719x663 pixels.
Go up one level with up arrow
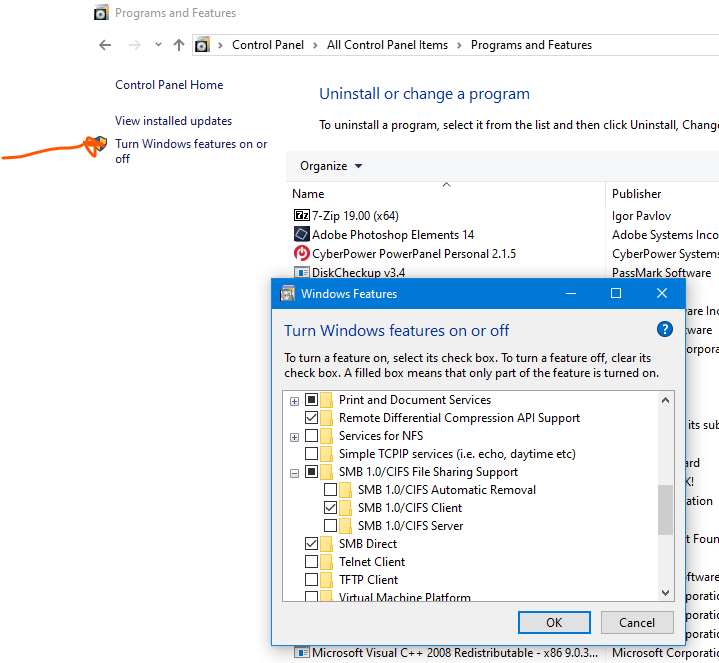click(x=179, y=45)
